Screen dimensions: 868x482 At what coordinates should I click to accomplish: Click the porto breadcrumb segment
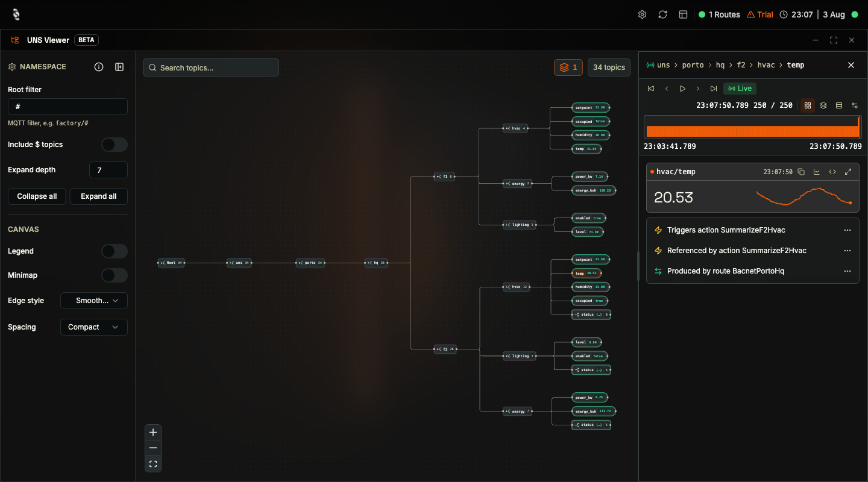tap(693, 65)
